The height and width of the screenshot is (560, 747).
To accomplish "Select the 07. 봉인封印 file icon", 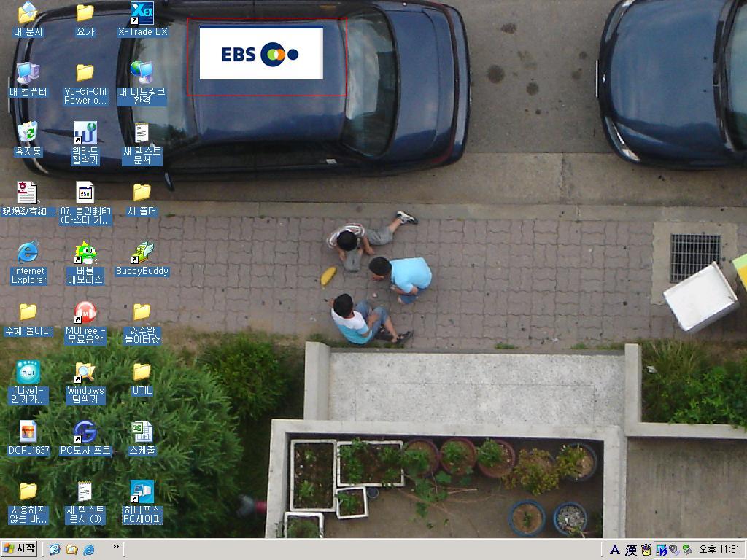I will tap(85, 203).
